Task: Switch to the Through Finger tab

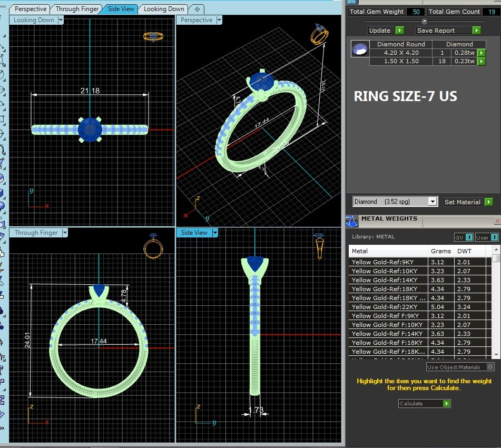Action: (76, 9)
